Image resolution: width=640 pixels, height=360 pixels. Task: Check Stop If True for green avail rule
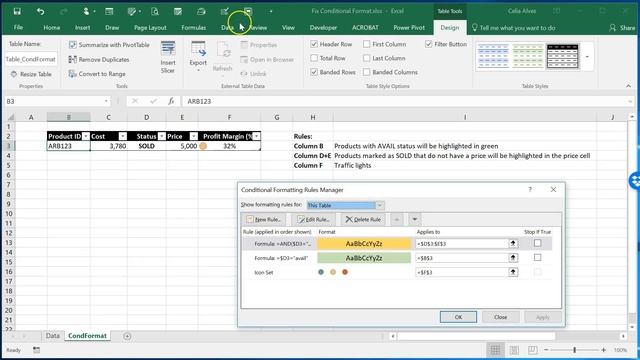tap(538, 258)
